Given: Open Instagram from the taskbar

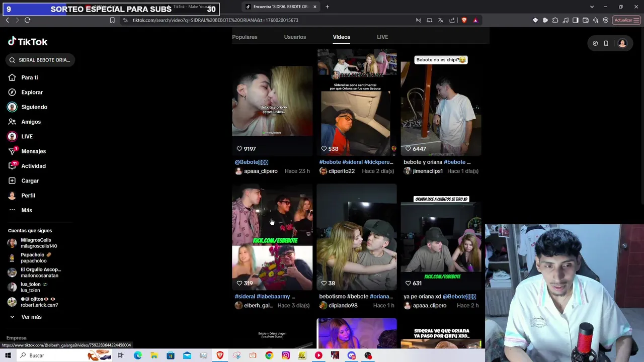Looking at the screenshot, I should [286, 355].
